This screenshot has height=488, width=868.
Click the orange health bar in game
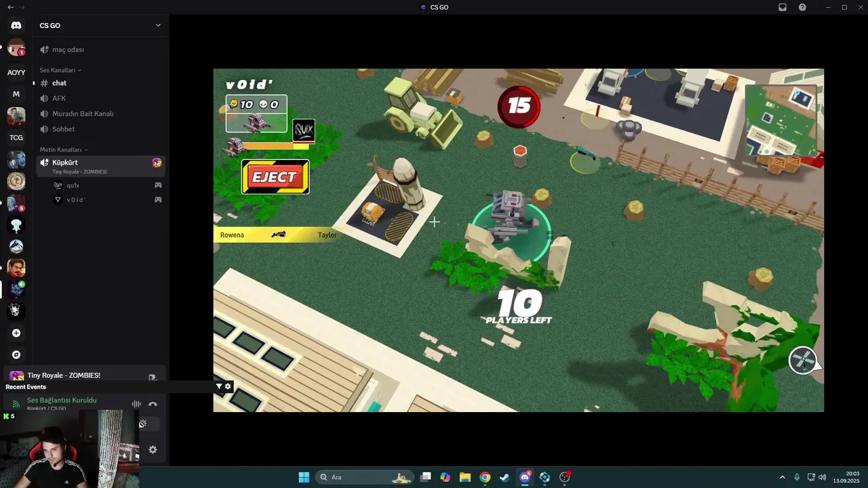coord(275,146)
